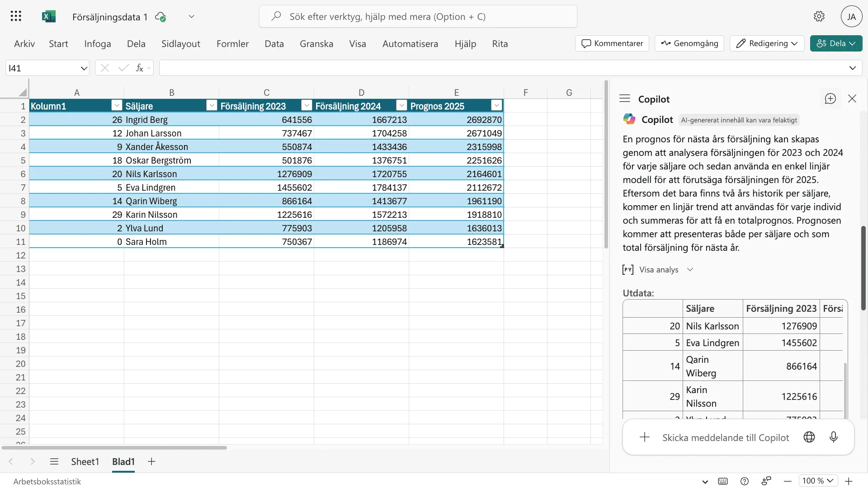Click the feedback icon in status bar

[x=766, y=481]
